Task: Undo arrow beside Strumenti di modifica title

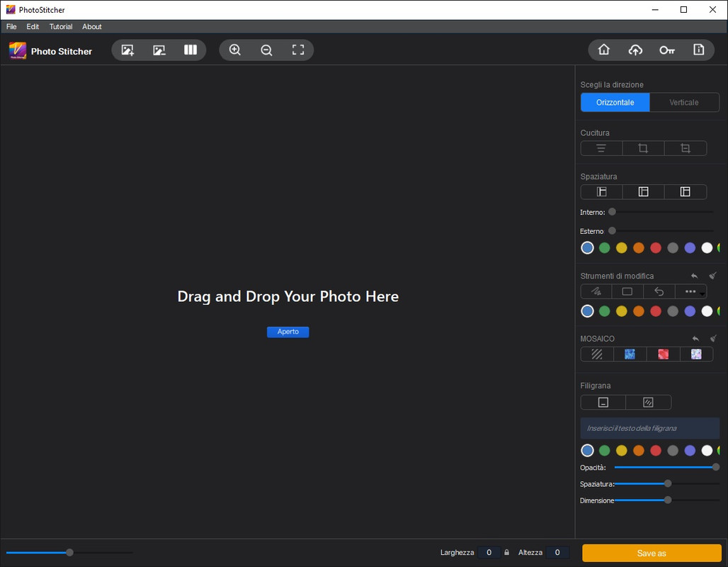Action: pyautogui.click(x=695, y=276)
